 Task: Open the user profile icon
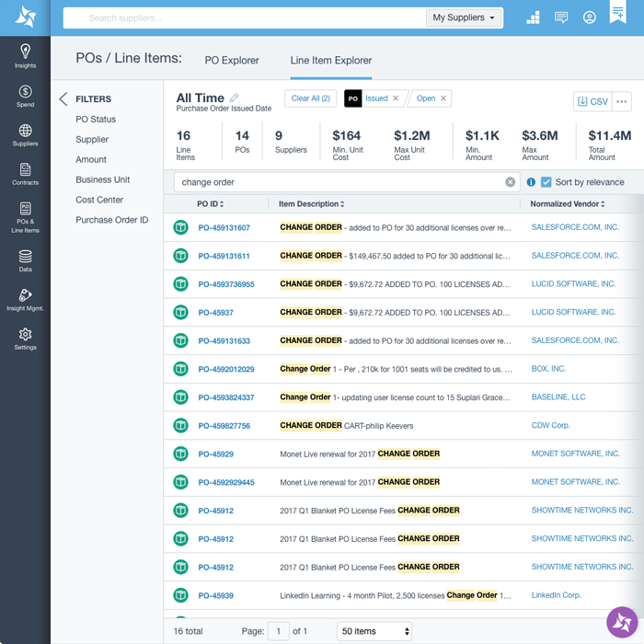pyautogui.click(x=590, y=17)
